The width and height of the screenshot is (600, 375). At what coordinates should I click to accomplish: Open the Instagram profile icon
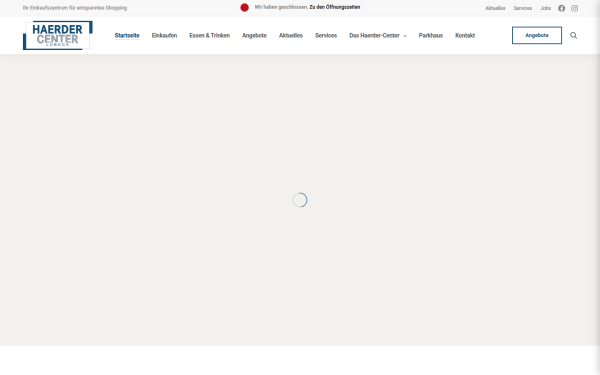click(574, 8)
